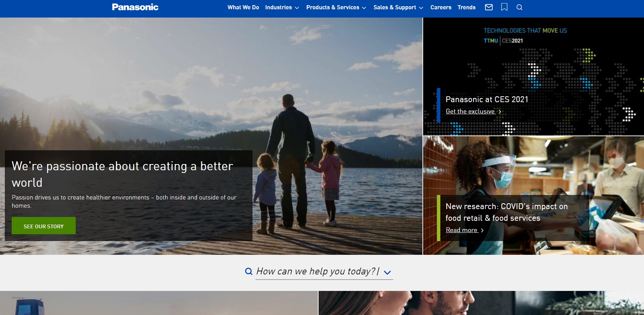Screen dimensions: 644x315
Task: Open COVID's impact research headline
Action: [x=506, y=212]
